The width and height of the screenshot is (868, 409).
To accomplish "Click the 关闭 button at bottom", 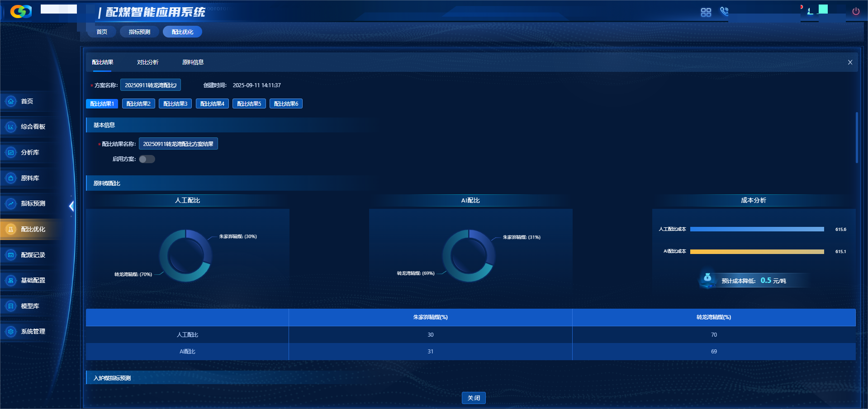I will [x=474, y=398].
